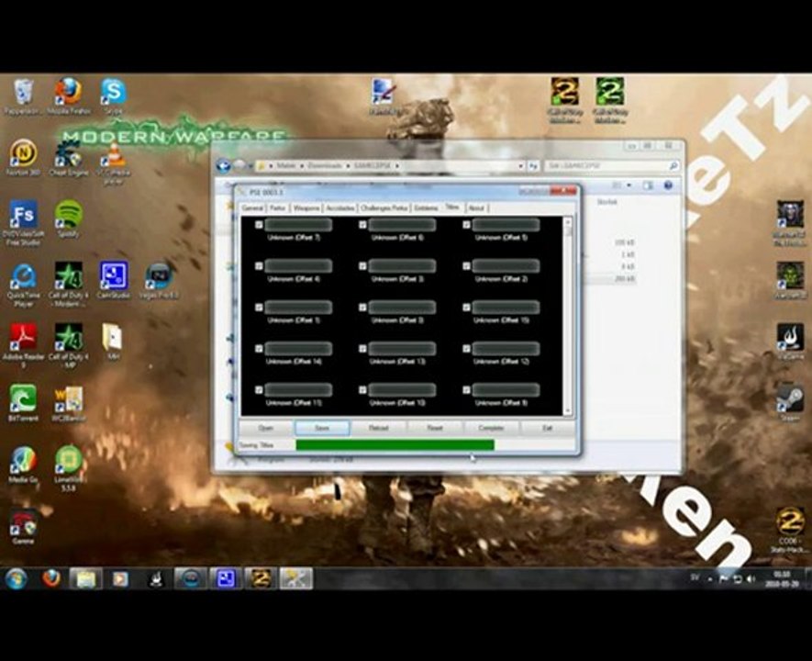Toggle the Unknown (Offset 2) checkbox
Image resolution: width=812 pixels, height=661 pixels.
[466, 265]
